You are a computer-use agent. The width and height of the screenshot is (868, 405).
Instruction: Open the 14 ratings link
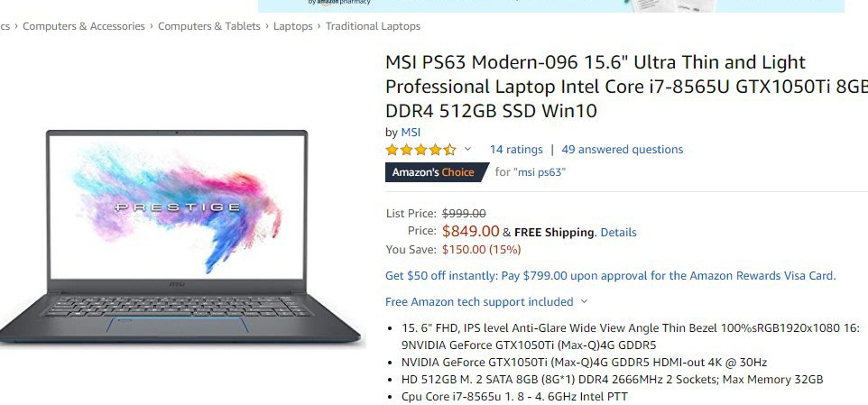516,150
